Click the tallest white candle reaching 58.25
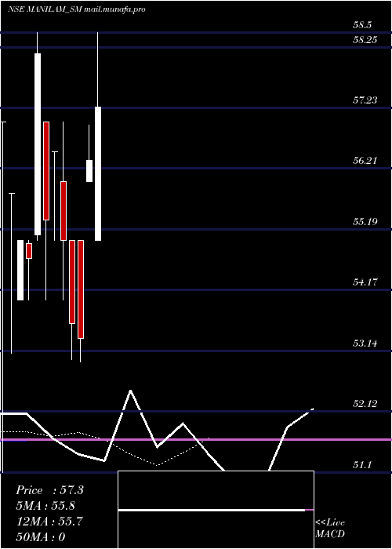Viewport: 392px width, 549px height. click(x=38, y=144)
